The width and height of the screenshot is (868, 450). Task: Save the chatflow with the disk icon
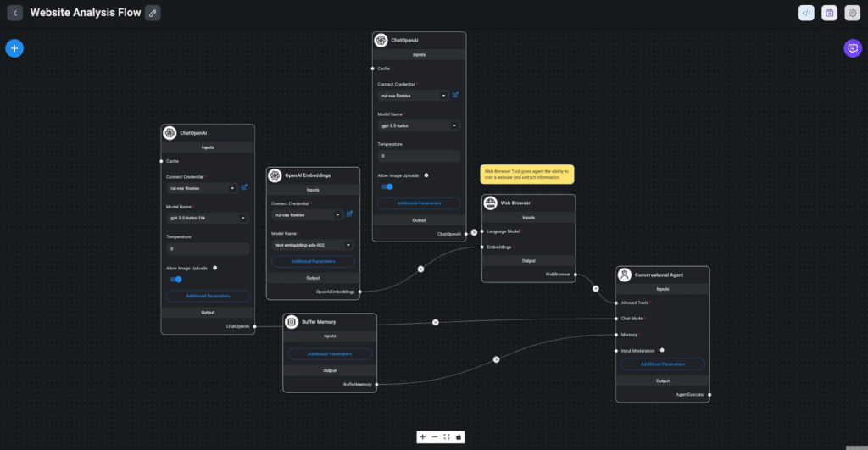[x=829, y=13]
